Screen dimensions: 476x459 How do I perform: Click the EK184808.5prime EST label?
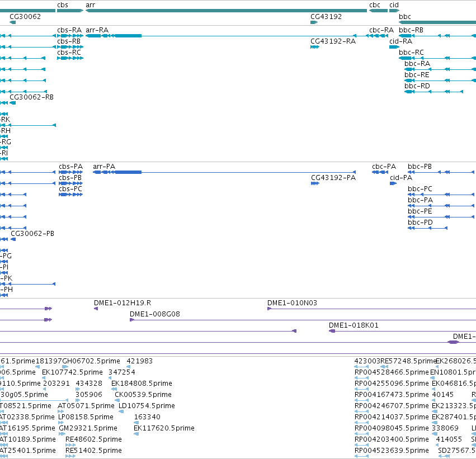pos(142,384)
